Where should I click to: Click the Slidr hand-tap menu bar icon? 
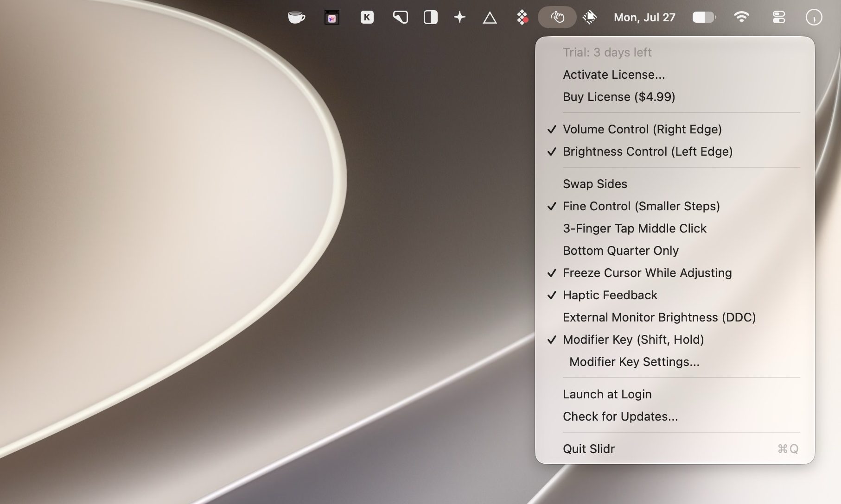(557, 18)
